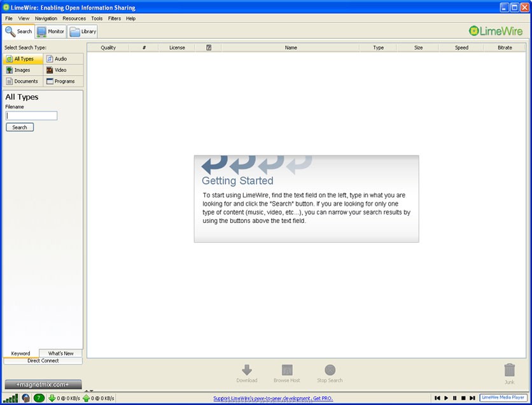
Task: Sort results by the Quality column
Action: coord(108,48)
